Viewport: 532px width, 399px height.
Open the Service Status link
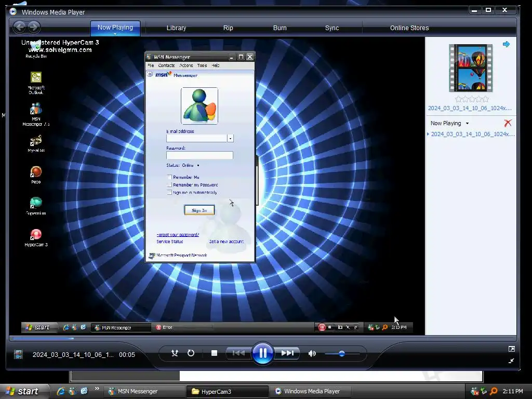coord(170,242)
